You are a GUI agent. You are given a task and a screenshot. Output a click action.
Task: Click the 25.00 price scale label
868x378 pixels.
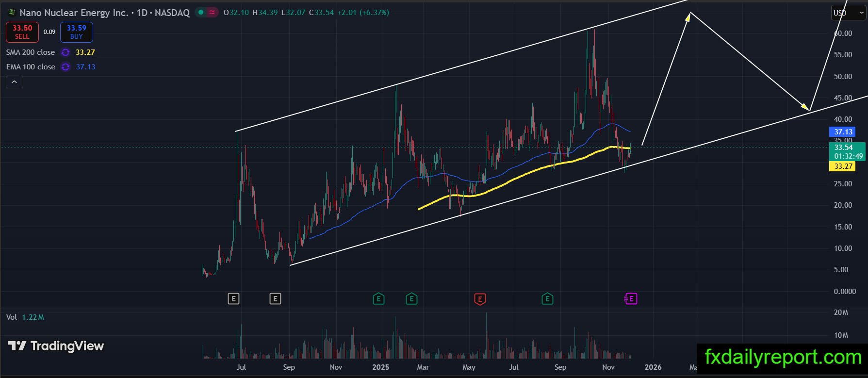coord(843,184)
